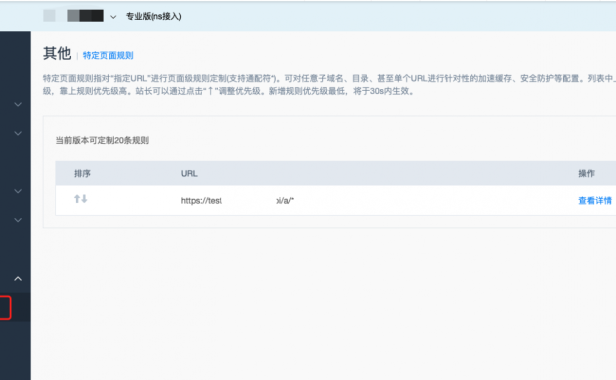The image size is (616, 380).
Task: Click the 特定页面规则 breadcrumb link
Action: (x=108, y=55)
